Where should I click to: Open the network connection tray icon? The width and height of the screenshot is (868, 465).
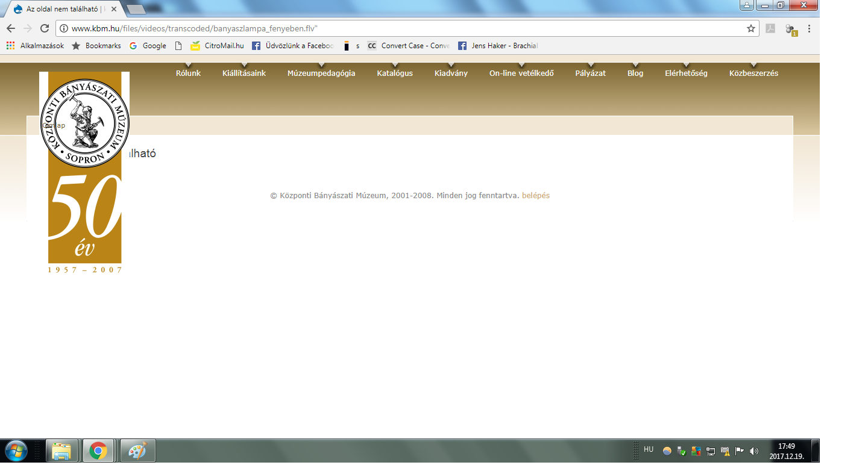click(x=711, y=451)
